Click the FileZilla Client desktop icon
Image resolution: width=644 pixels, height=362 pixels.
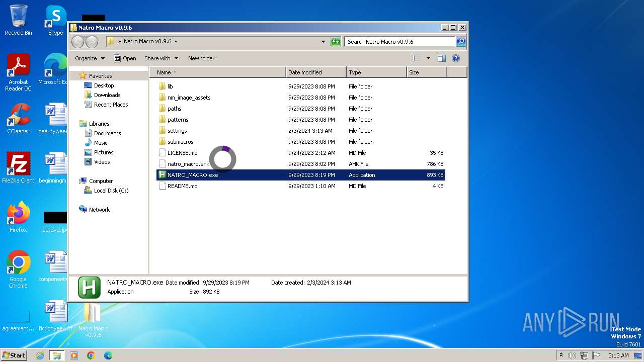point(18,168)
